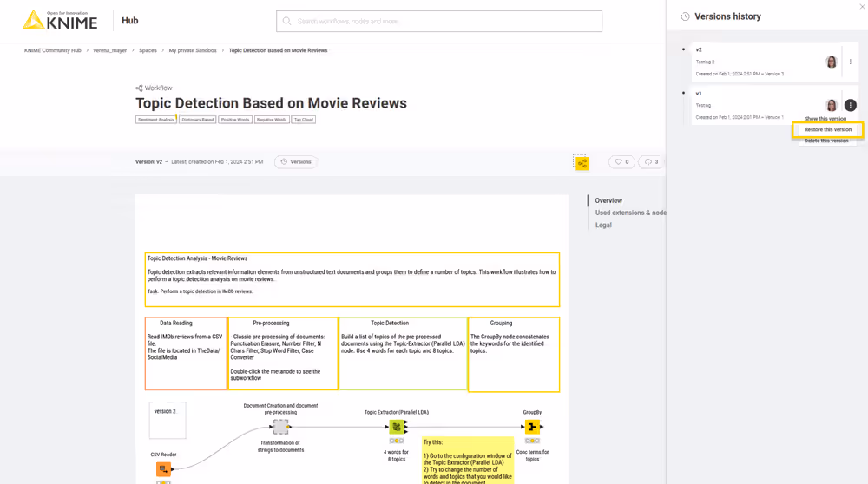Close the Versions history panel
Viewport: 868px width, 484px height.
862,7
